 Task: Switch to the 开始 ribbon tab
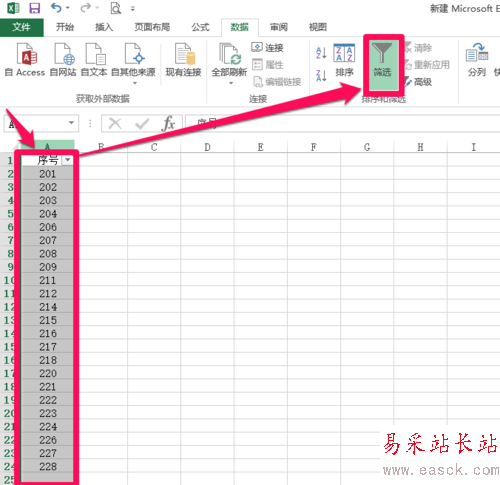coord(65,27)
